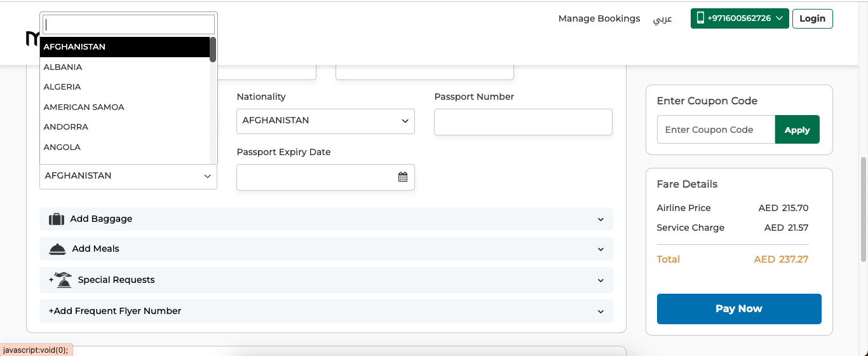Image resolution: width=868 pixels, height=356 pixels.
Task: Expand the Add Baggage section
Action: [326, 219]
